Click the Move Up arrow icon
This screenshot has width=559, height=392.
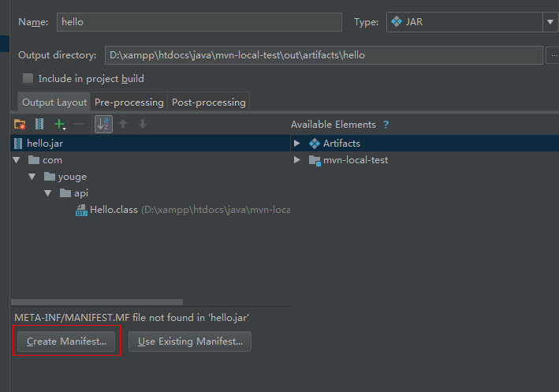[123, 124]
